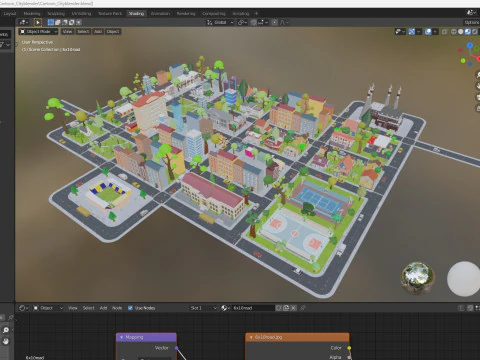Toggle viewport gizmos display
This screenshot has height=360, width=480.
(x=413, y=32)
